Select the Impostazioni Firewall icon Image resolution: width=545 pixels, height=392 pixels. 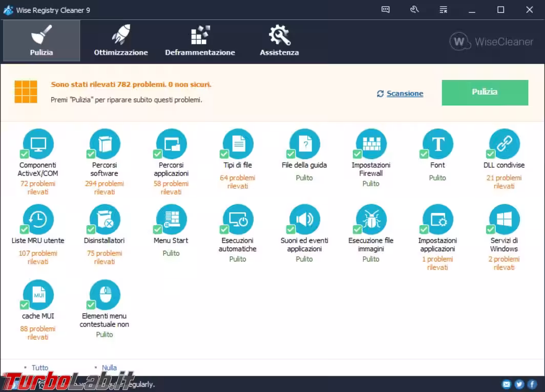(371, 144)
